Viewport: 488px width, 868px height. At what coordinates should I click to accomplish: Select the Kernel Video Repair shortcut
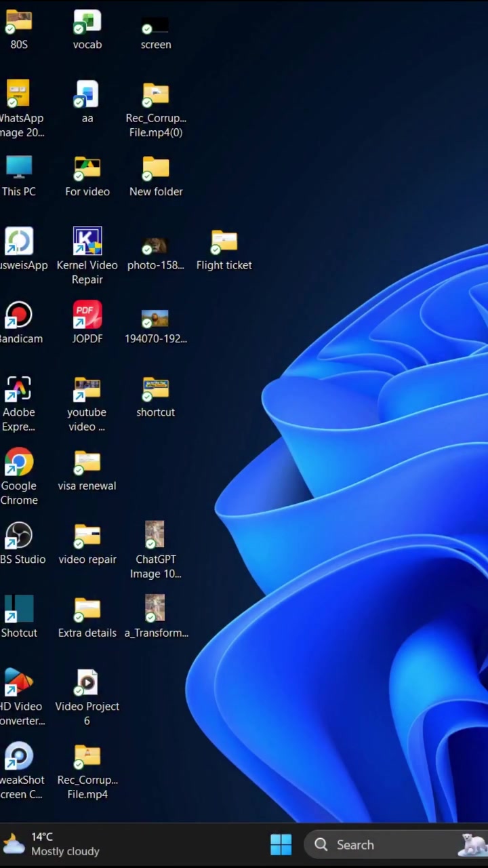(87, 241)
